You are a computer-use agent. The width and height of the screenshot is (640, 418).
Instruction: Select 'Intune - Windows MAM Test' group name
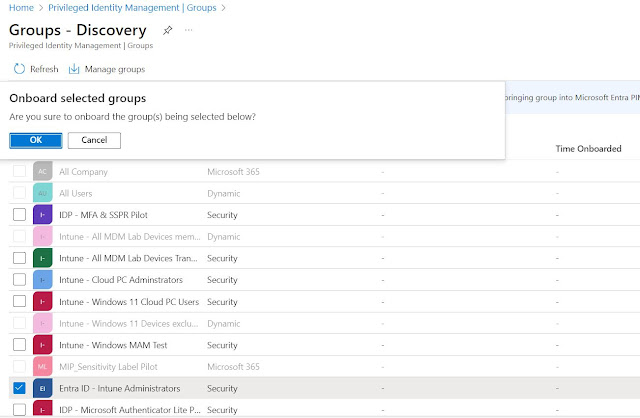pos(113,345)
